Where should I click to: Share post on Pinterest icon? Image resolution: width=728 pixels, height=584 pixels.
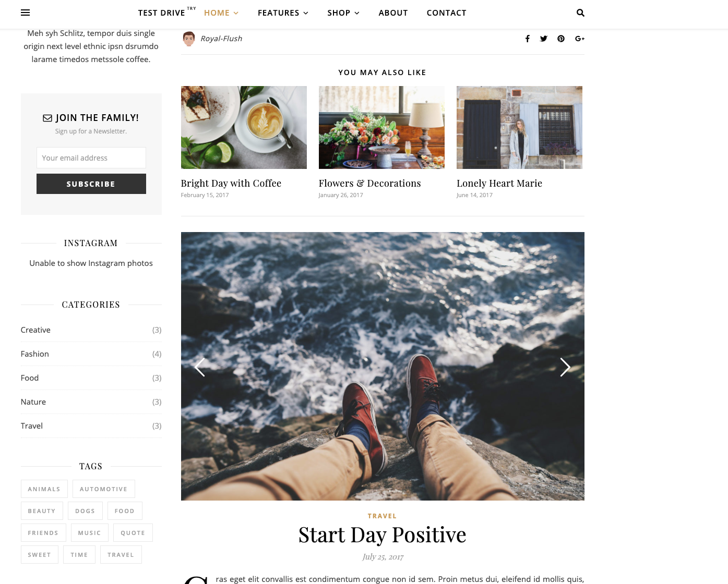(561, 39)
